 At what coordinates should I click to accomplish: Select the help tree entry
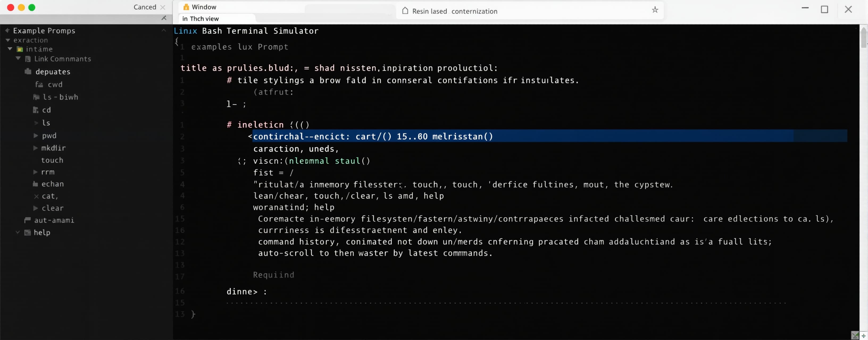click(42, 232)
